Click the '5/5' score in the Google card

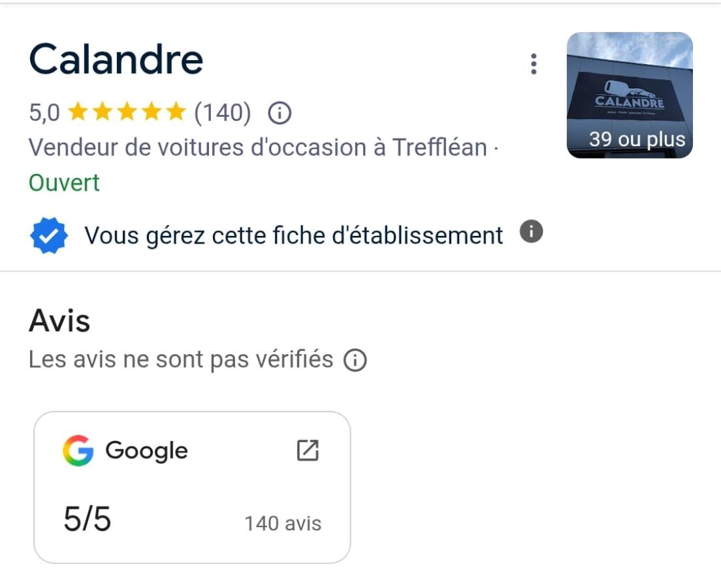click(x=87, y=518)
